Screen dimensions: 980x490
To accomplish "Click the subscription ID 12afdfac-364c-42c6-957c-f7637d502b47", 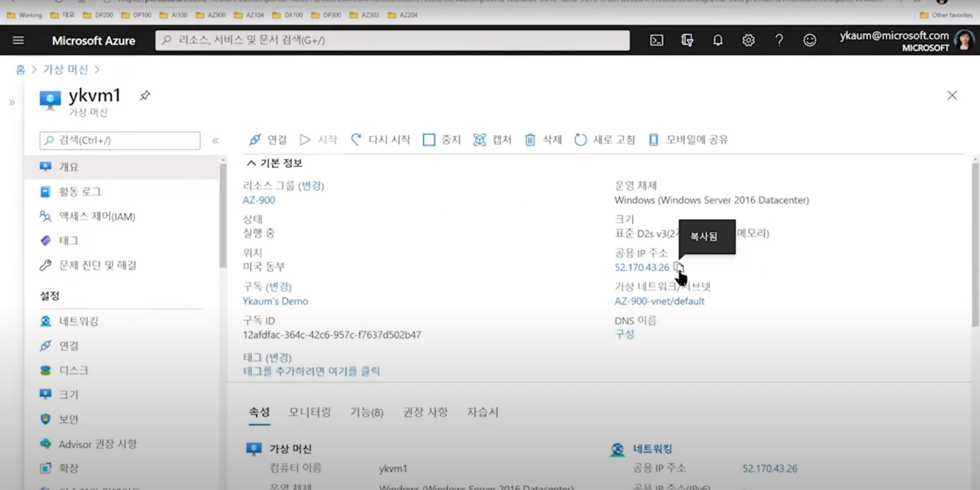I will pos(332,335).
